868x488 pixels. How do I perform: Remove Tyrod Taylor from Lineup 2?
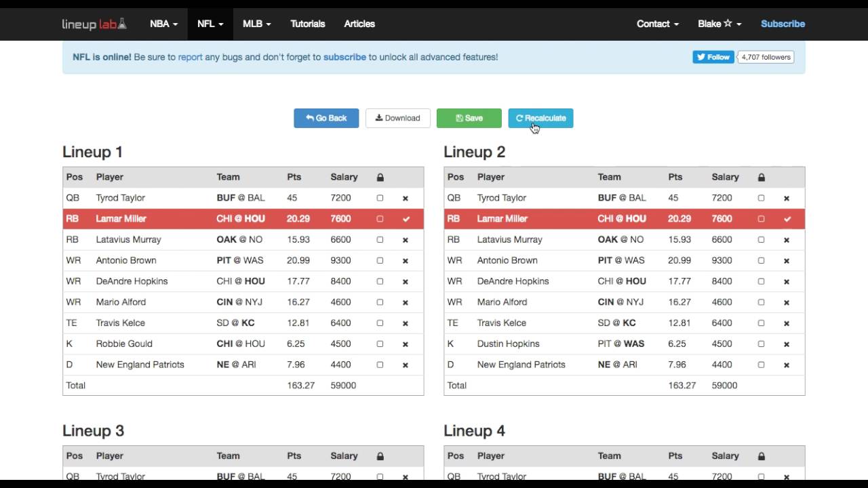coord(787,199)
